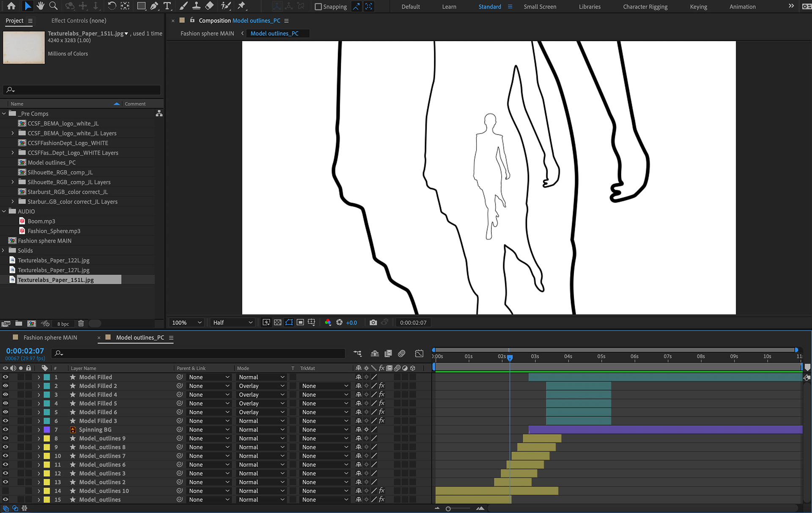The width and height of the screenshot is (812, 513).
Task: Create a new folder in Project panel
Action: [19, 324]
